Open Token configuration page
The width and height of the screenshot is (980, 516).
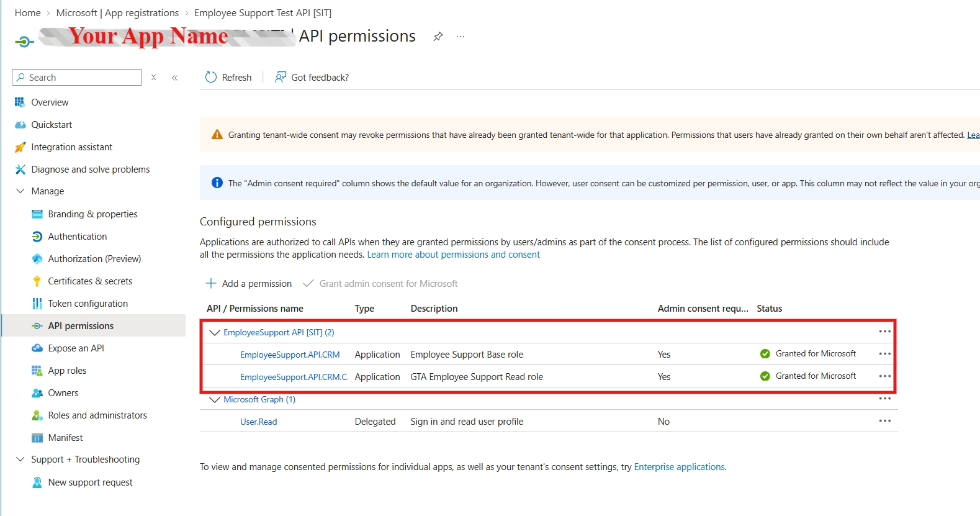point(88,304)
